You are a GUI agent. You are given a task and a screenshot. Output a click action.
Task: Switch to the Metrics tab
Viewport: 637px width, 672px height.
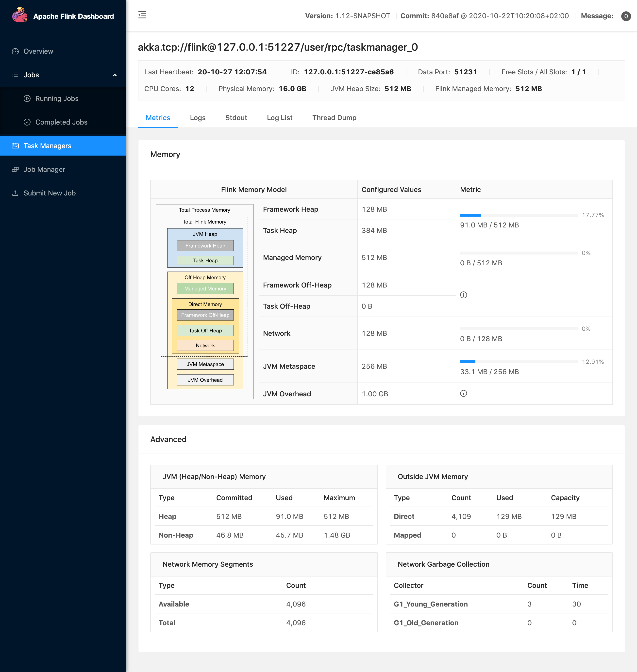pyautogui.click(x=158, y=118)
